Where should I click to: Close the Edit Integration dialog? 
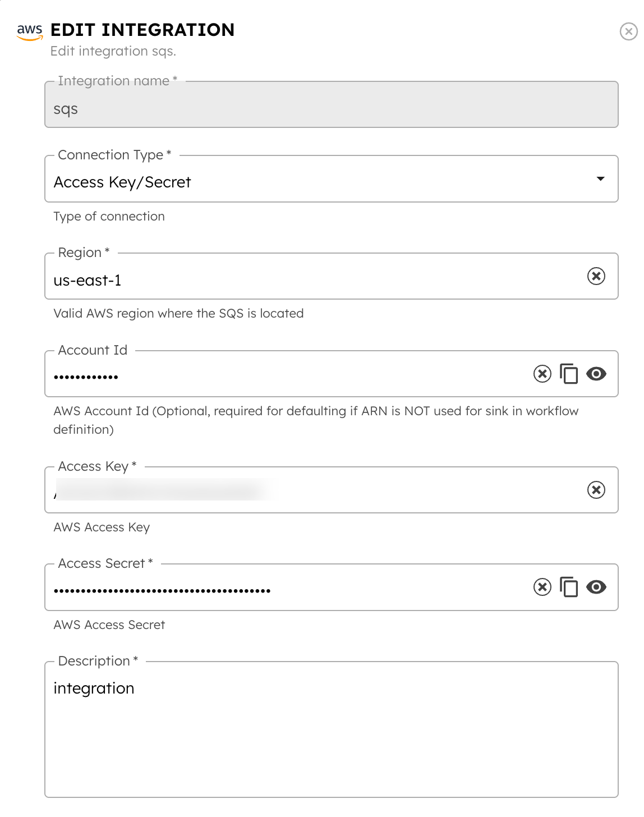[x=629, y=31]
